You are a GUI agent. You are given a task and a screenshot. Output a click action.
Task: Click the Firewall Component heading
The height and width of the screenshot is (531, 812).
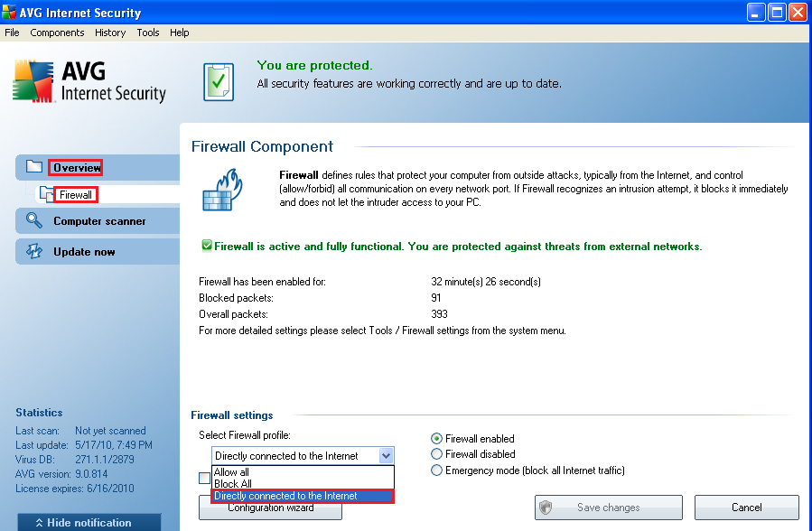pos(262,146)
